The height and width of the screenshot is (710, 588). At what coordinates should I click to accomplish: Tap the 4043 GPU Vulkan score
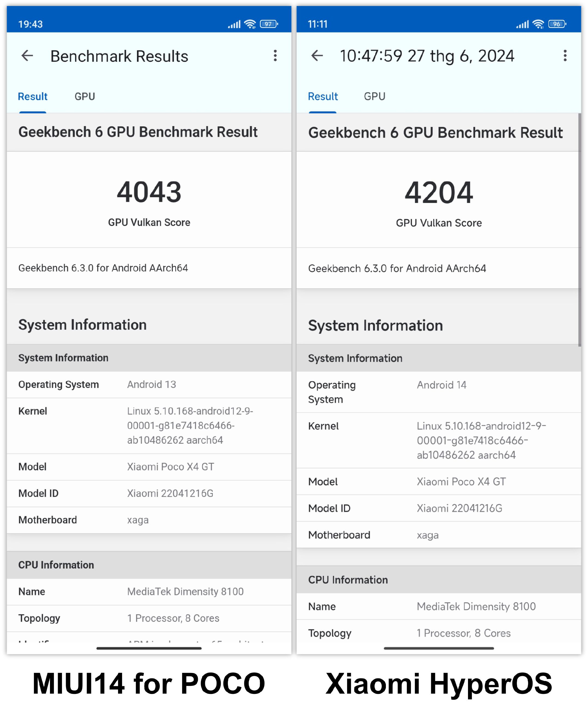[x=149, y=192]
